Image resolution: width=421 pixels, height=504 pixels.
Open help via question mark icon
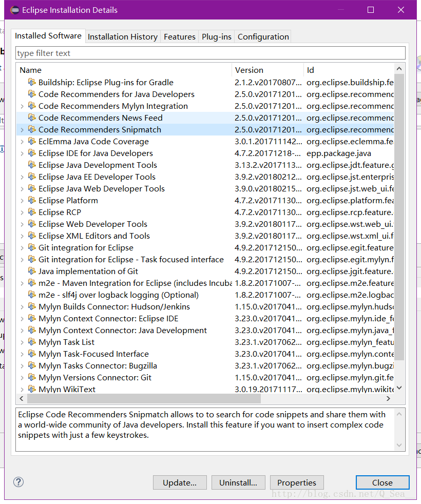click(x=18, y=482)
